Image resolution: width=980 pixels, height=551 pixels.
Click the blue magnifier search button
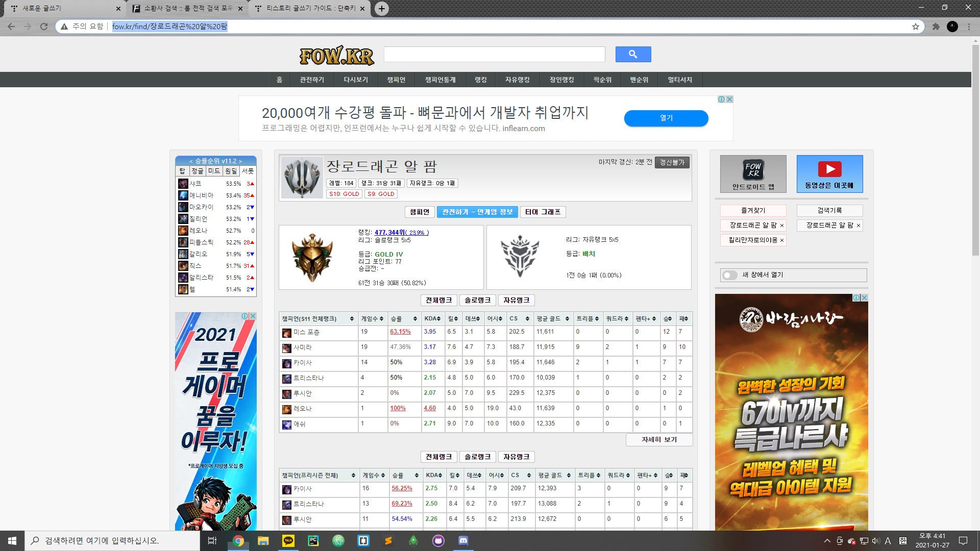pos(633,54)
